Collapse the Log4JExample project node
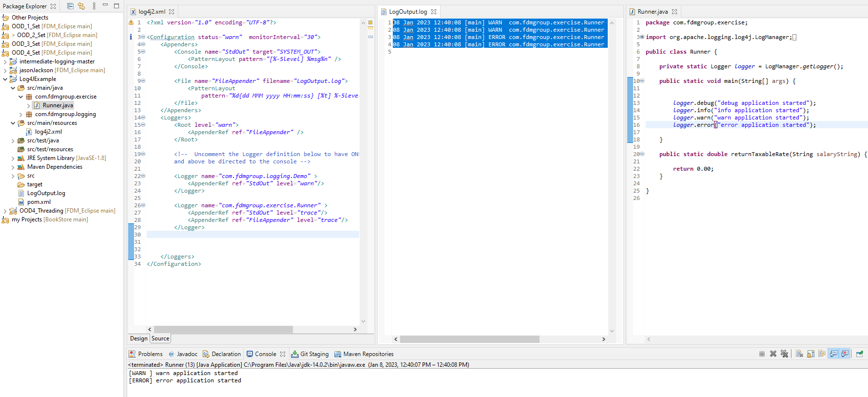Image resolution: width=868 pixels, height=397 pixels. point(5,79)
